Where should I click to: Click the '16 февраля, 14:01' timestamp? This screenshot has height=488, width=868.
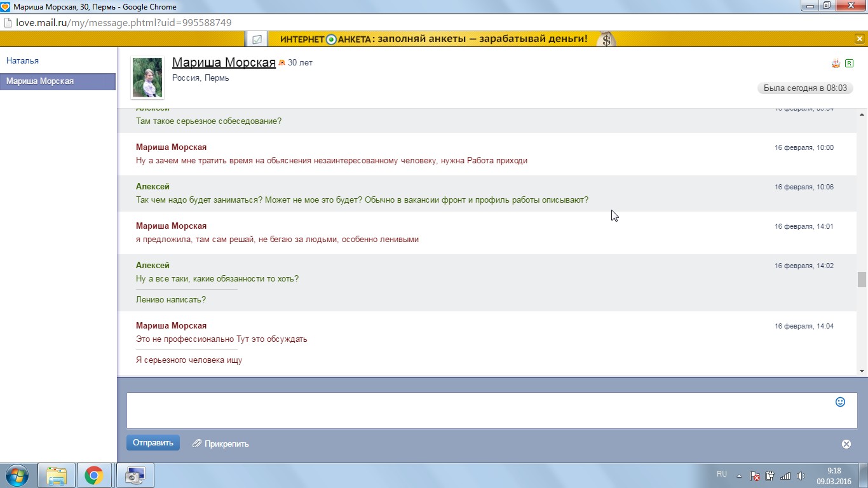click(x=804, y=226)
